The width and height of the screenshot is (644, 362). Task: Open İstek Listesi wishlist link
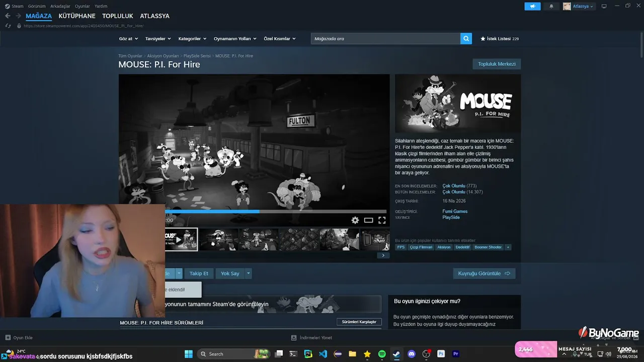click(499, 39)
